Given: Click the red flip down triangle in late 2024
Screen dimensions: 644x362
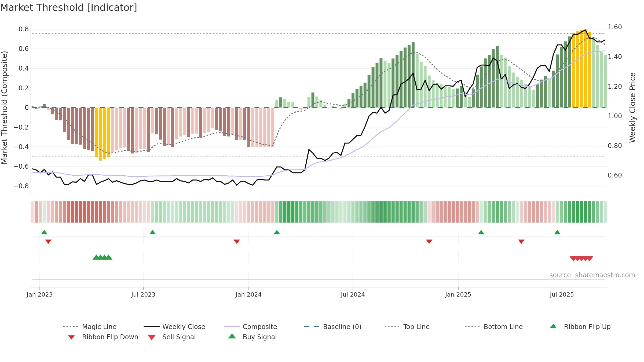Looking at the screenshot, I should tap(429, 242).
